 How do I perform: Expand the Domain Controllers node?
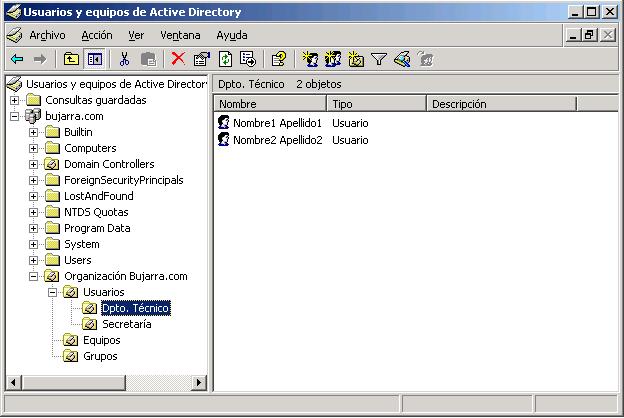[x=33, y=164]
